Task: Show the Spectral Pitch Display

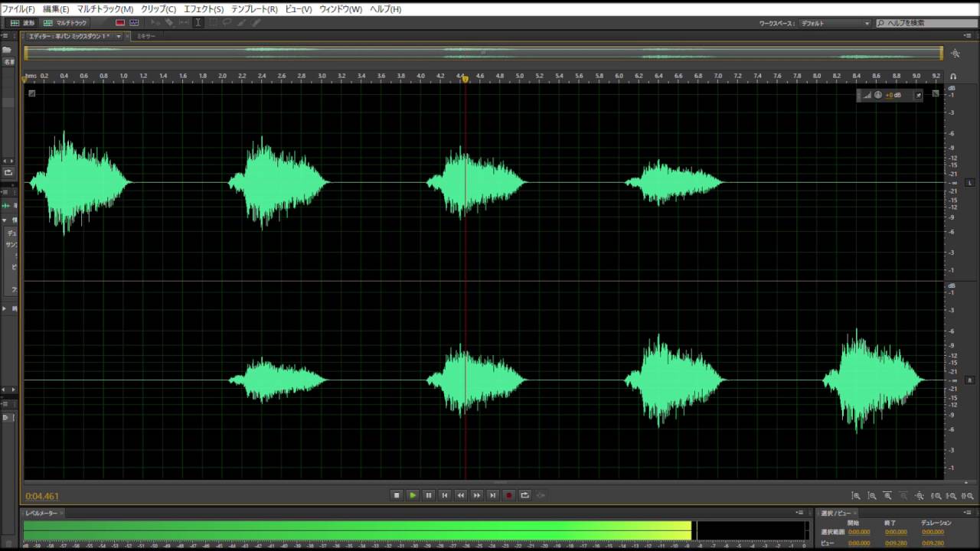Action: 134,23
